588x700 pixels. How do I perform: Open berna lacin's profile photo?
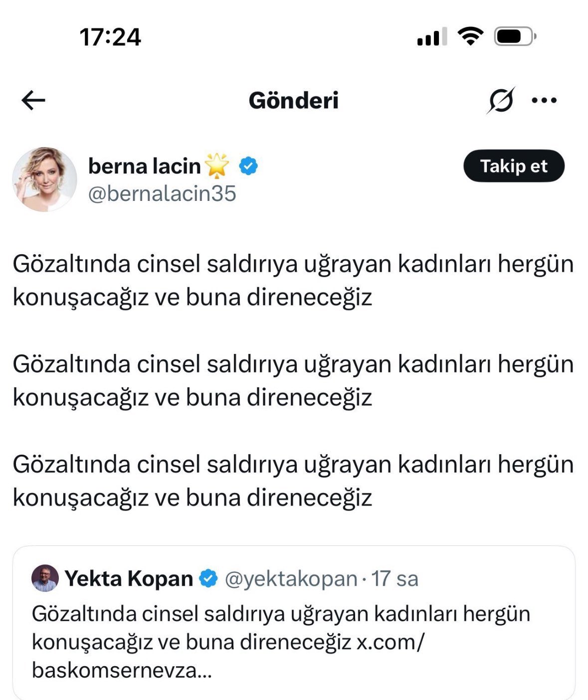[x=45, y=179]
